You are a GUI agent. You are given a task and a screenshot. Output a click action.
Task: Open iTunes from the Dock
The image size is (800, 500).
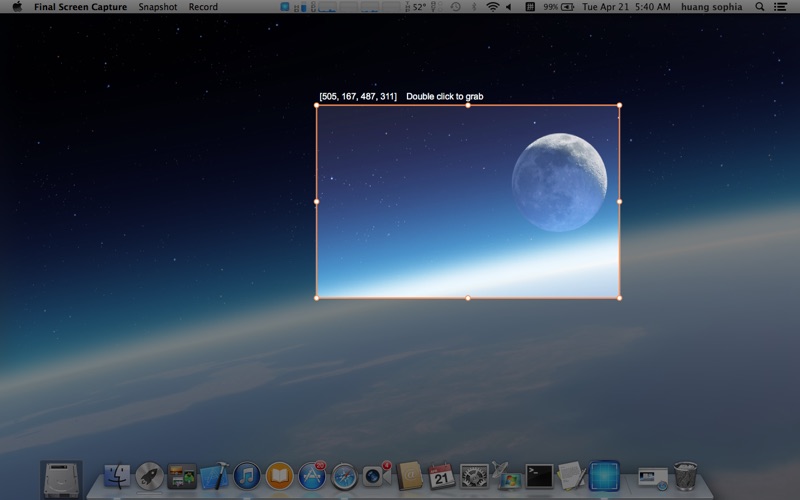coord(247,476)
